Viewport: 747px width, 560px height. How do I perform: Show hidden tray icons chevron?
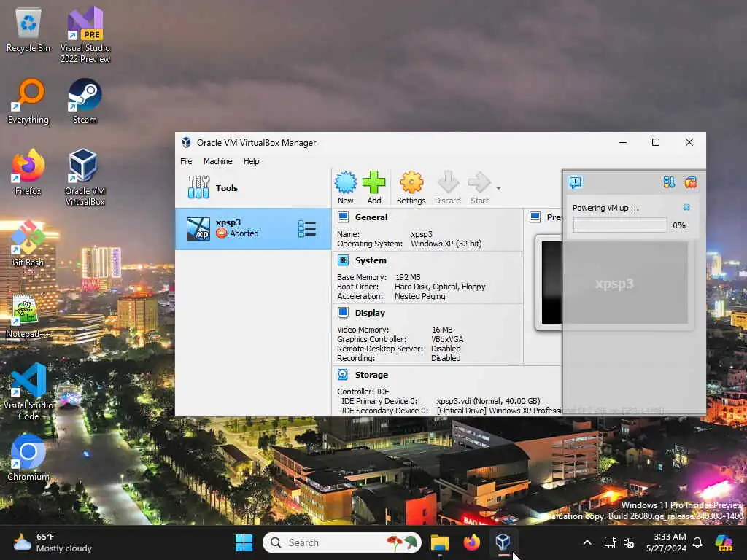(587, 542)
